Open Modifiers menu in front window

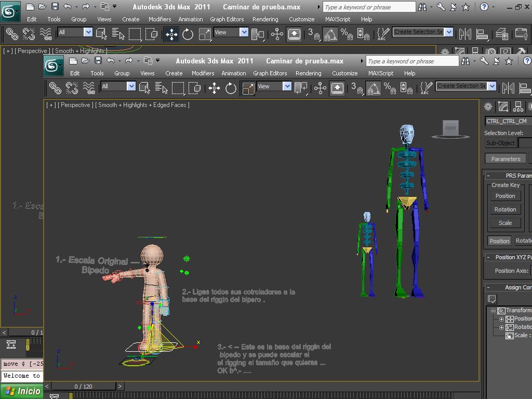point(203,73)
